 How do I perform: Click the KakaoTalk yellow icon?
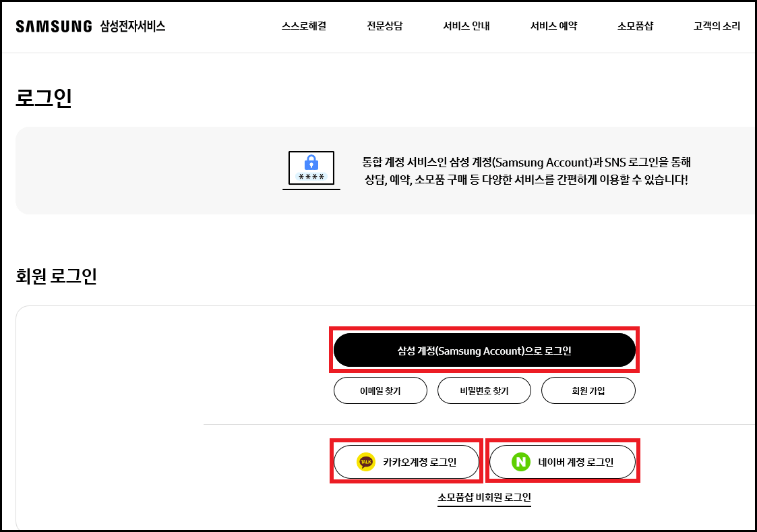366,462
